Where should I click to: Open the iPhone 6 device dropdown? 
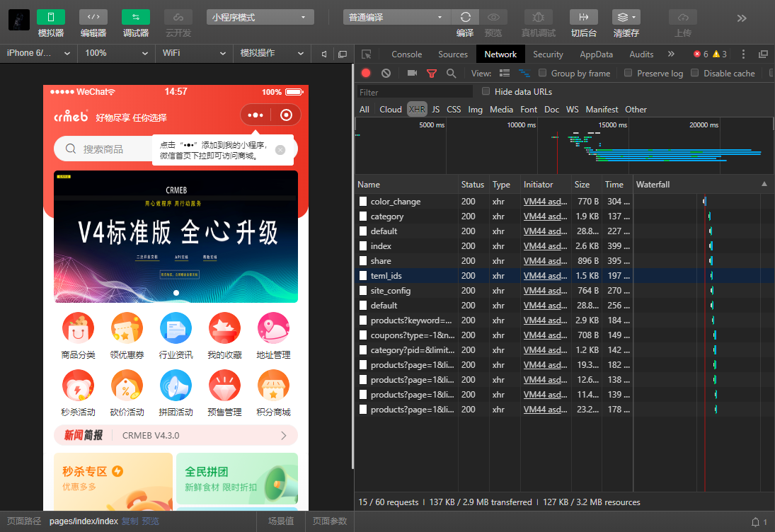[x=38, y=53]
